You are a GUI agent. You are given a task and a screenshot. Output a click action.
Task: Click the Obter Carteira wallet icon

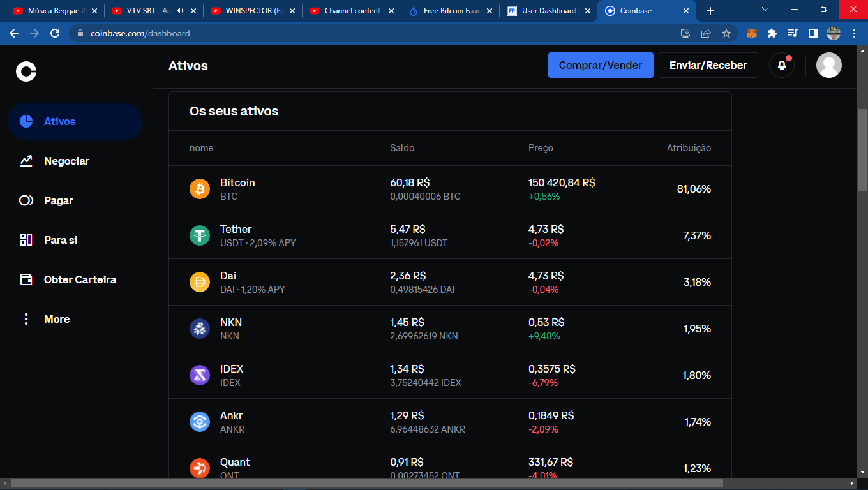pyautogui.click(x=26, y=279)
